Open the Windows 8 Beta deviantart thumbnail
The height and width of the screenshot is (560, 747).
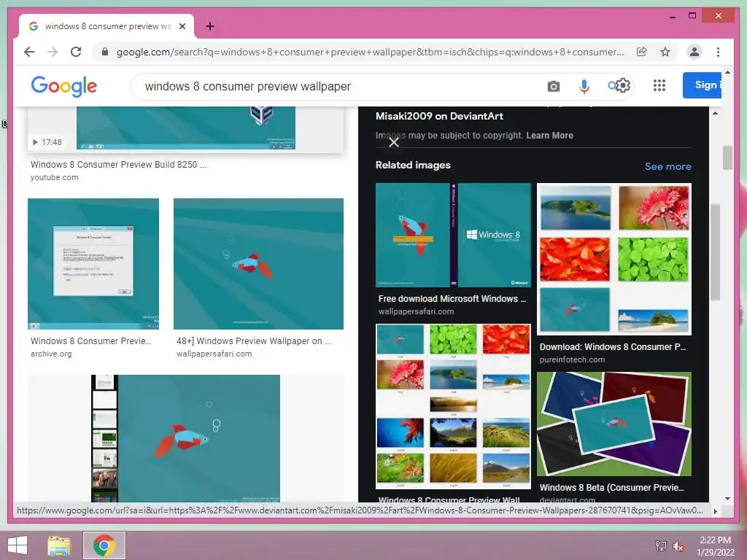coord(614,424)
